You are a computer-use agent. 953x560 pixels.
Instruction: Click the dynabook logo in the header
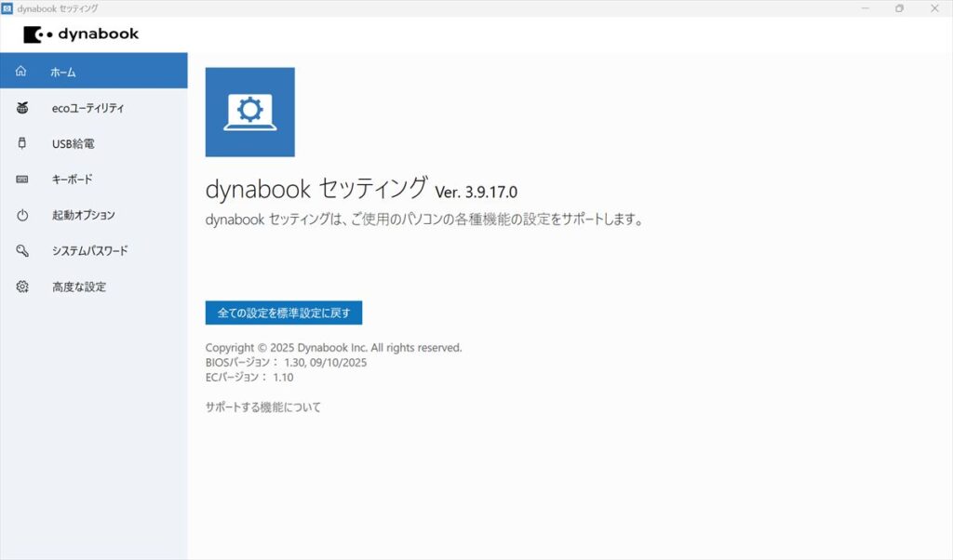81,34
